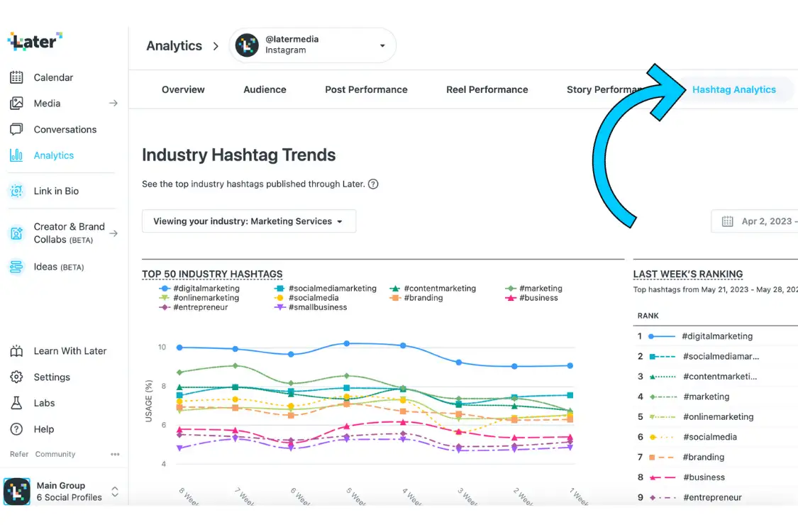Expand Media submenu arrow
The width and height of the screenshot is (798, 532).
[x=113, y=104]
